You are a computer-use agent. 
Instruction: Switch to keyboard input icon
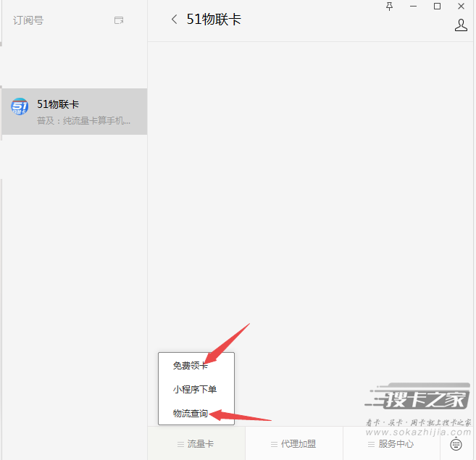[456, 444]
